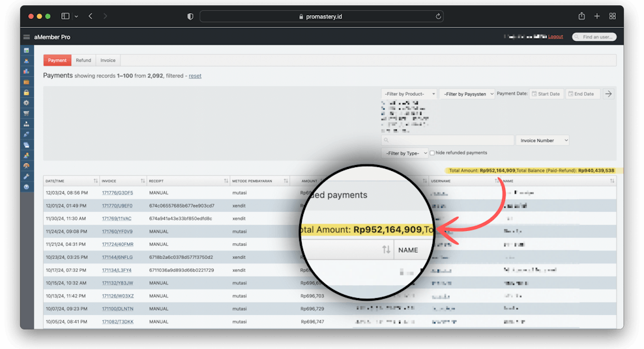644x349 pixels.
Task: Open invoice 171769/11VAC
Action: [117, 219]
